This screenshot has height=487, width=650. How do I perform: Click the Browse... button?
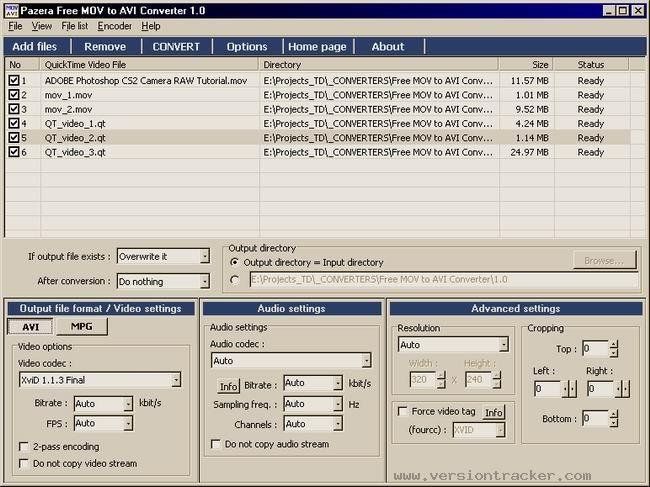click(604, 260)
